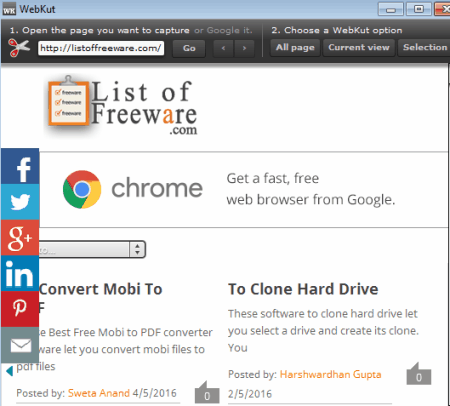
Task: Click the Chrome logo in the ad
Action: pos(82,189)
